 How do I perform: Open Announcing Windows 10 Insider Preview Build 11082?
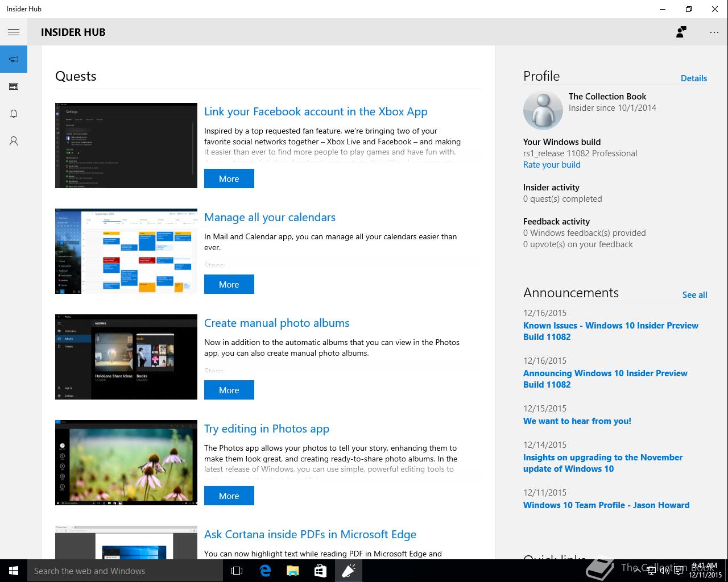coord(605,379)
